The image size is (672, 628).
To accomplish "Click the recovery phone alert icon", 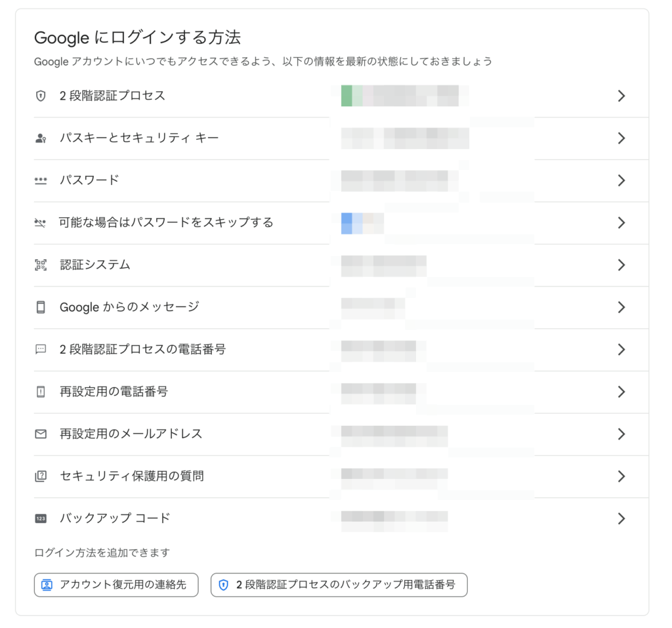I will (41, 392).
